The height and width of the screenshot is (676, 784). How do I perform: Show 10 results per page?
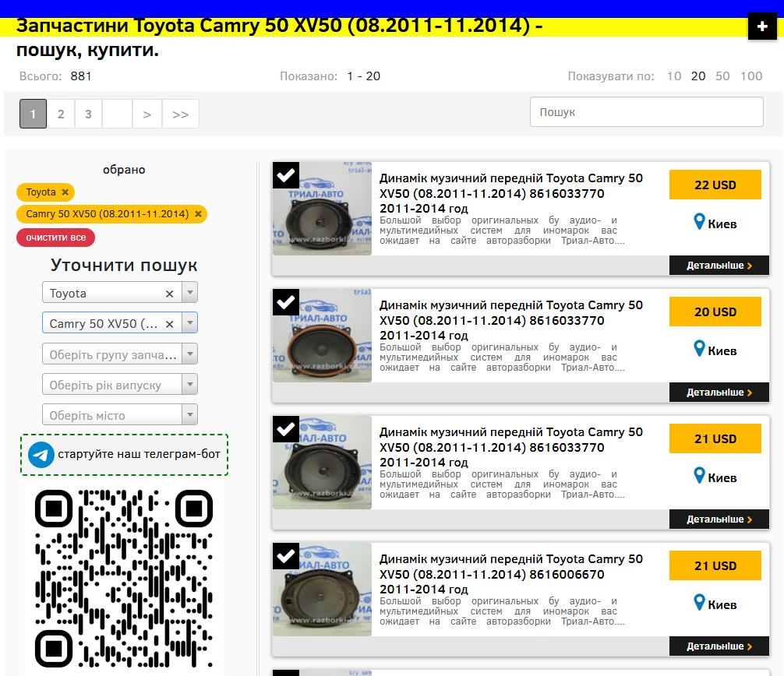(674, 76)
